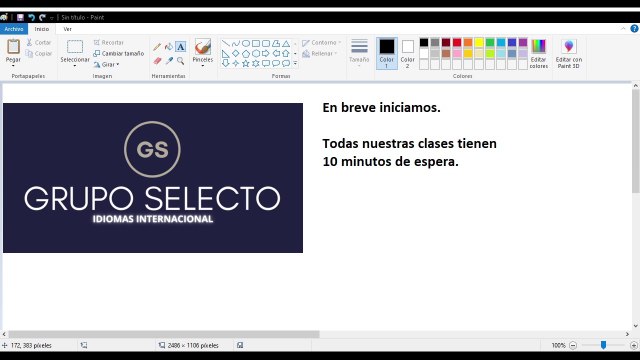This screenshot has height=360, width=640.
Task: Collapse the ribbon with chevron
Action: coord(623,29)
